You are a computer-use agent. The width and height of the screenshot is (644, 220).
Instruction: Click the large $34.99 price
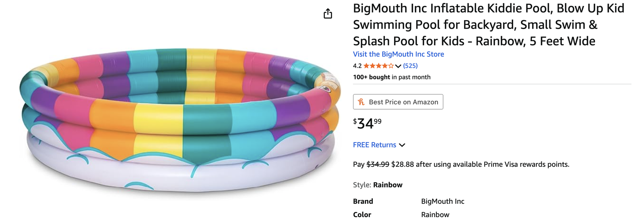point(367,123)
